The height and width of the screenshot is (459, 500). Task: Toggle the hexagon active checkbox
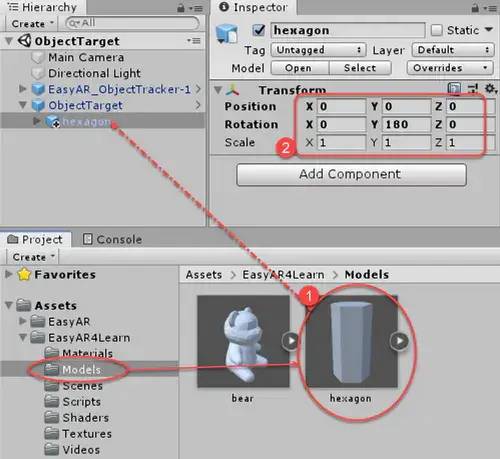[259, 30]
